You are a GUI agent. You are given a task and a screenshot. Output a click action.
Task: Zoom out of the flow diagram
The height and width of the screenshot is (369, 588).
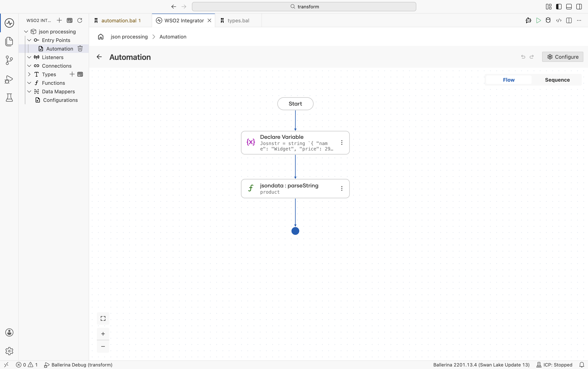(103, 346)
